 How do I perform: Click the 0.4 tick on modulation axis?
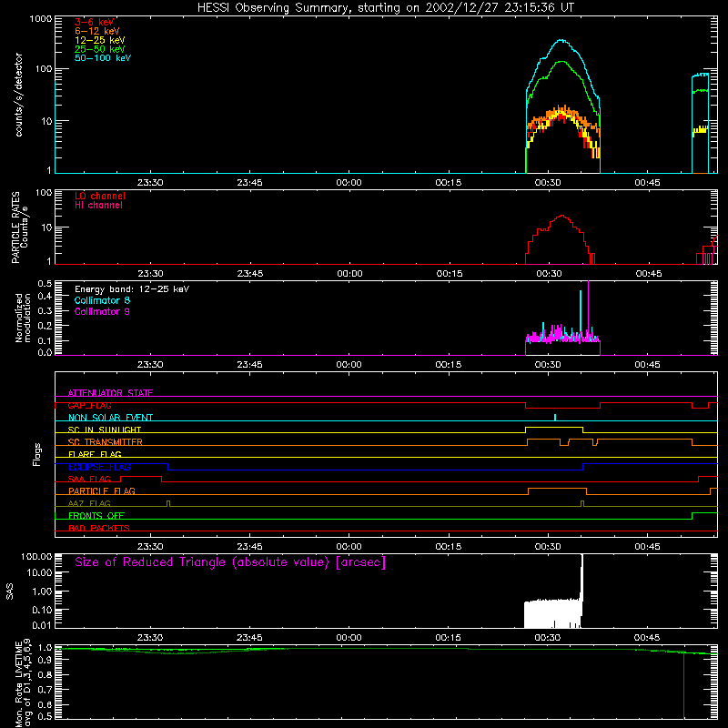click(45, 297)
